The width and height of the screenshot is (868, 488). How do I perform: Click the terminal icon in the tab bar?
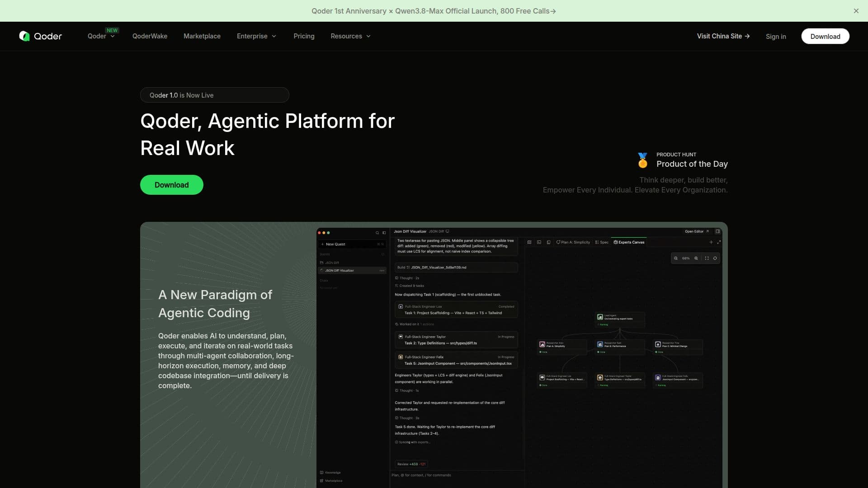[x=539, y=242]
